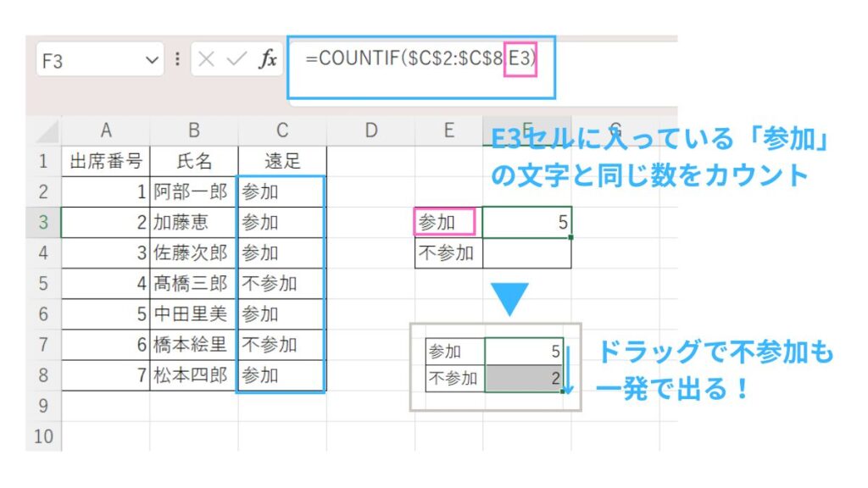Click attendance number 7 cell

(106, 375)
